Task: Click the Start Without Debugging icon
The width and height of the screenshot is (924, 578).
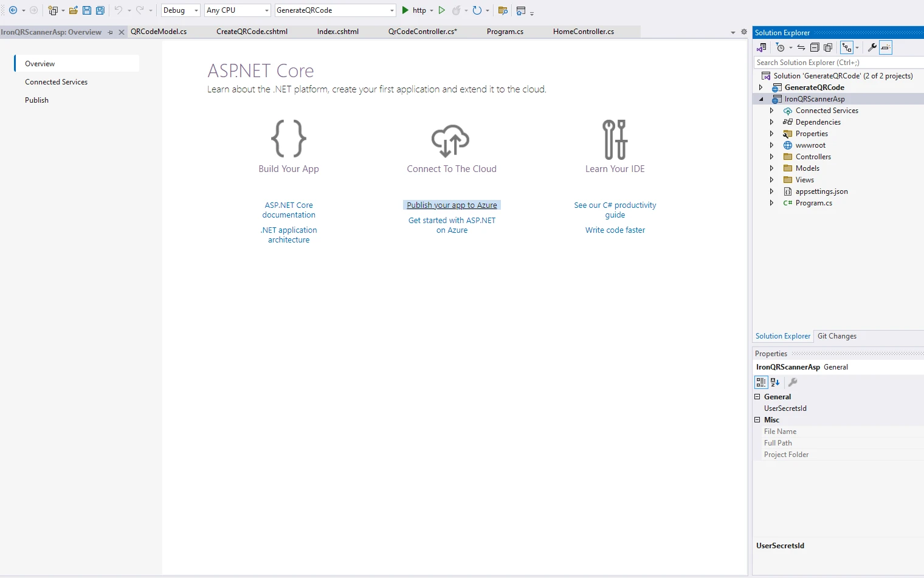Action: [x=442, y=10]
